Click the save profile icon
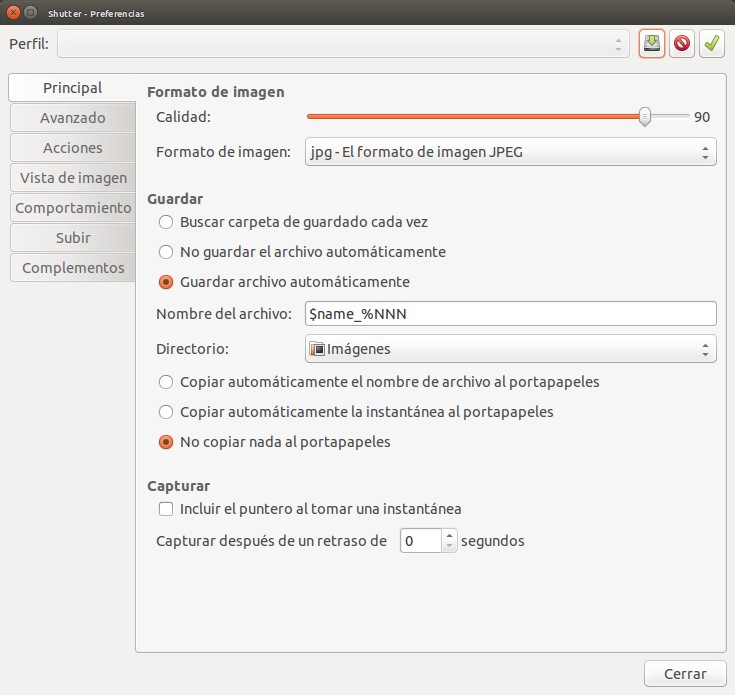 [652, 44]
